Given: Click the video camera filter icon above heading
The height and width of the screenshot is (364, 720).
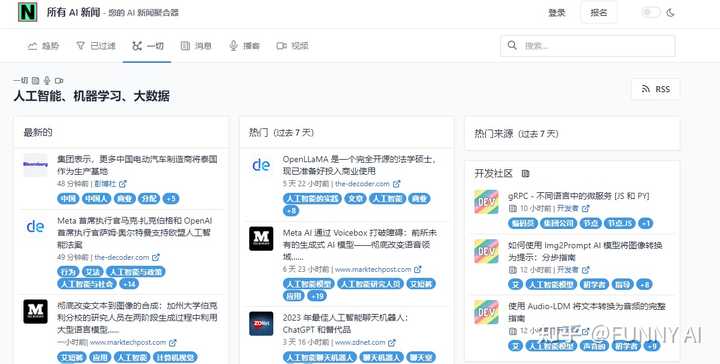Looking at the screenshot, I should pyautogui.click(x=59, y=81).
